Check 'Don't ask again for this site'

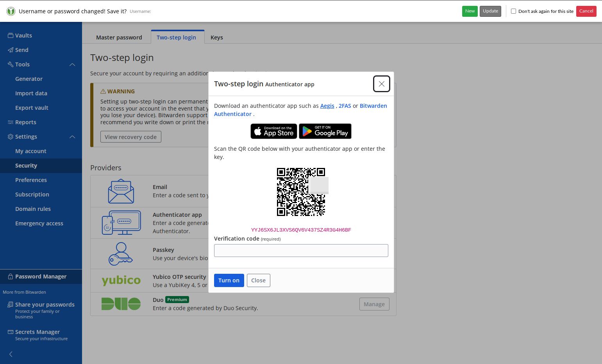click(x=513, y=11)
